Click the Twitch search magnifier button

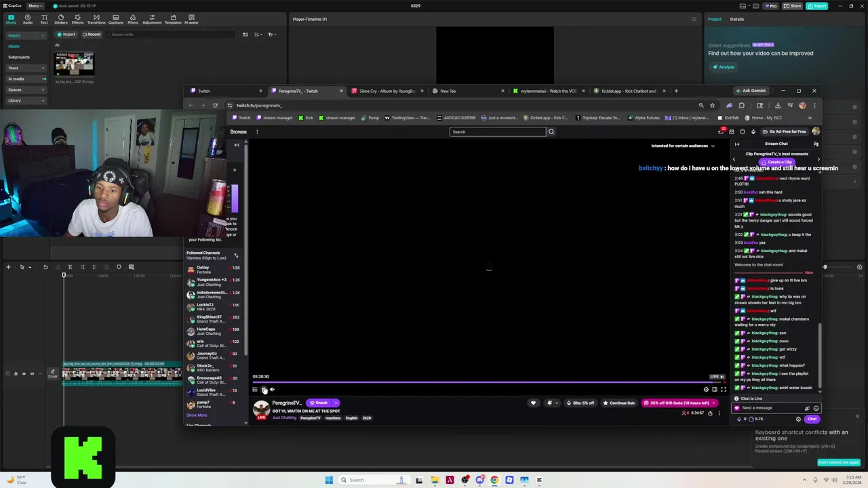click(551, 131)
